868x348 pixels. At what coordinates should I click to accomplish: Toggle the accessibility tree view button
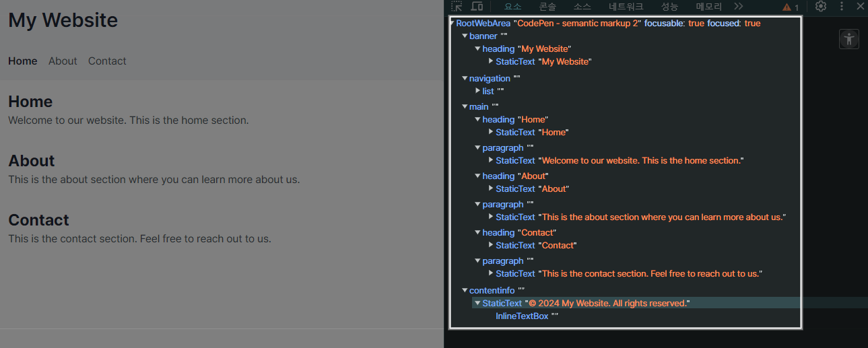tap(849, 39)
